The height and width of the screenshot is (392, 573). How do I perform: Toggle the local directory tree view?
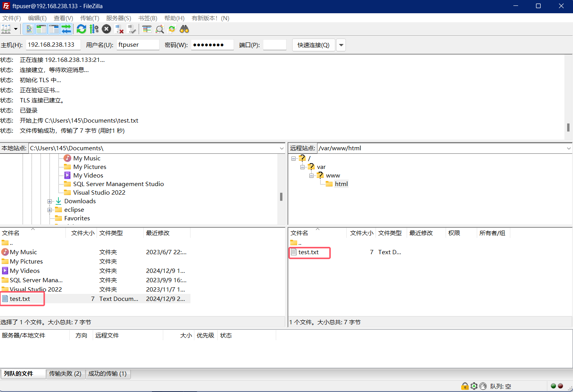(x=41, y=29)
